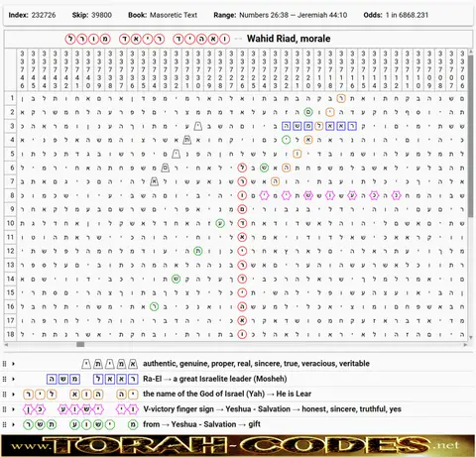Viewport: 476px width, 457px height.
Task: Click the 'Ra-El → a great Israelite leader' description
Action: (x=215, y=379)
